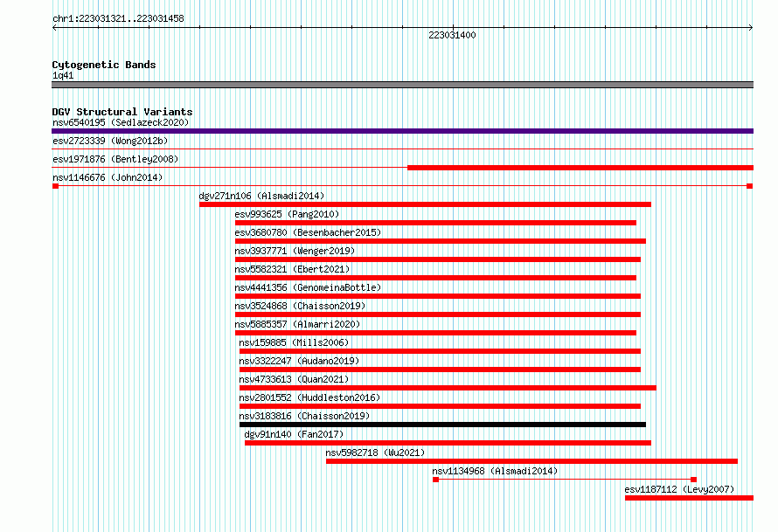Open esv1971876 (Bentley2008) label
Viewport: 778px width, 532px height.
click(x=115, y=159)
